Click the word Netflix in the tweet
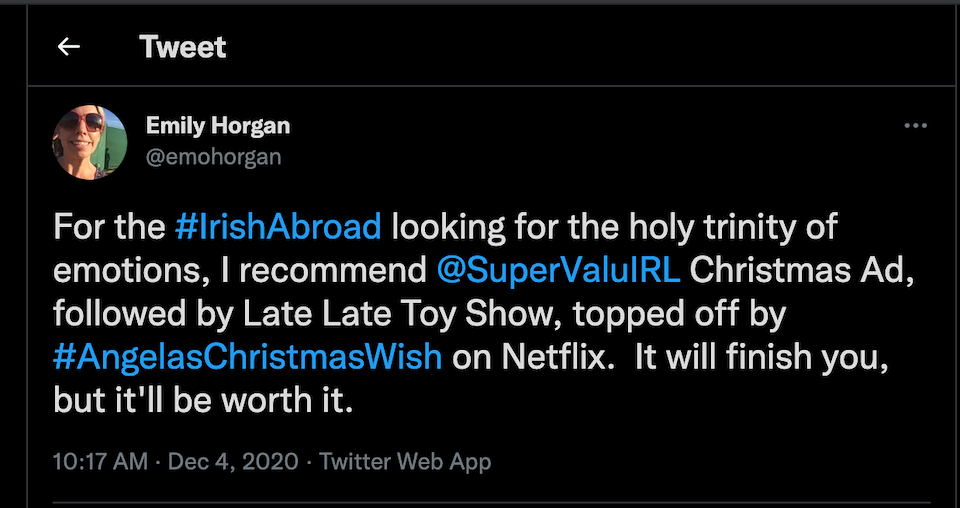 point(559,357)
